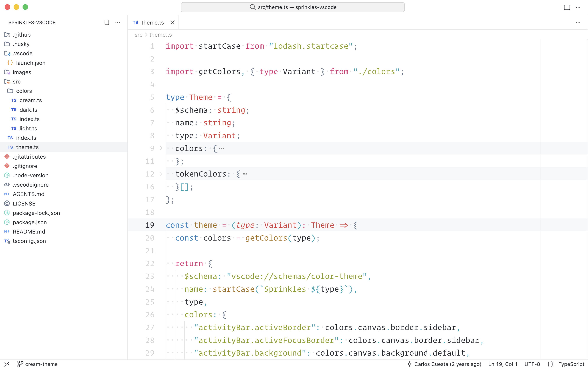Close the theme.ts tab

pos(173,22)
